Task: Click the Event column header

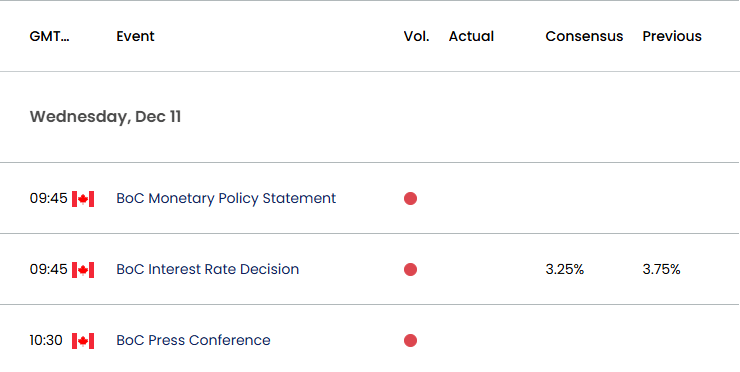Action: click(x=135, y=36)
